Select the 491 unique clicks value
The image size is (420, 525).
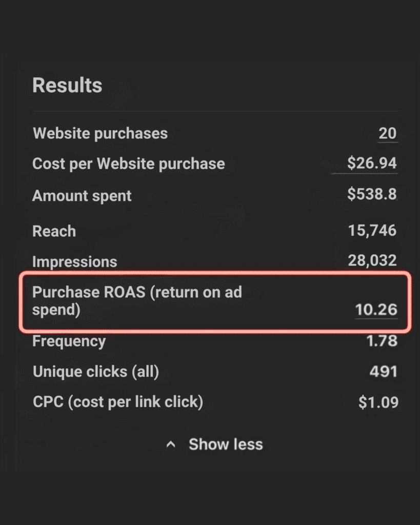tap(383, 371)
